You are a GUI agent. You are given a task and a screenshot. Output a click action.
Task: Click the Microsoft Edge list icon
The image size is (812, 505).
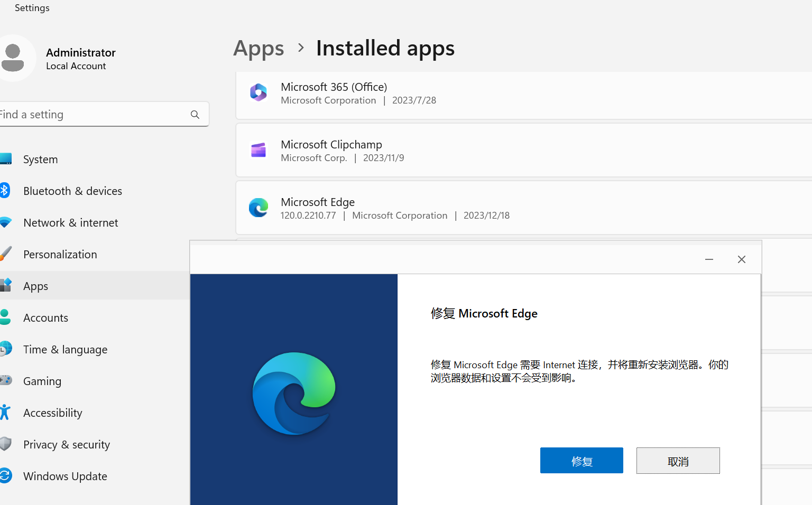(259, 208)
